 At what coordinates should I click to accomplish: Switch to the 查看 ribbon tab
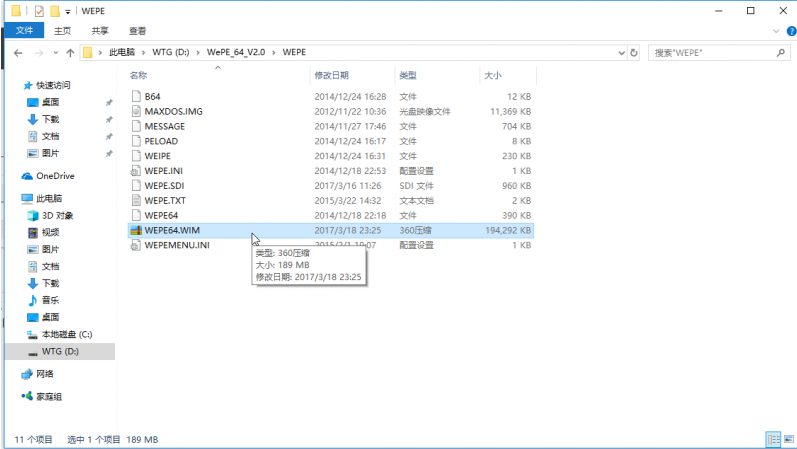(x=137, y=31)
